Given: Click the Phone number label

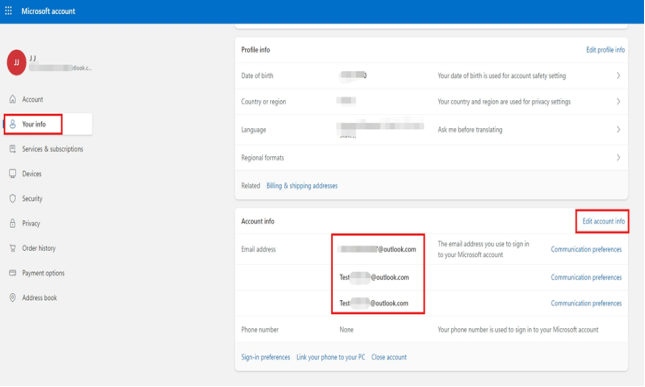Looking at the screenshot, I should (x=260, y=329).
